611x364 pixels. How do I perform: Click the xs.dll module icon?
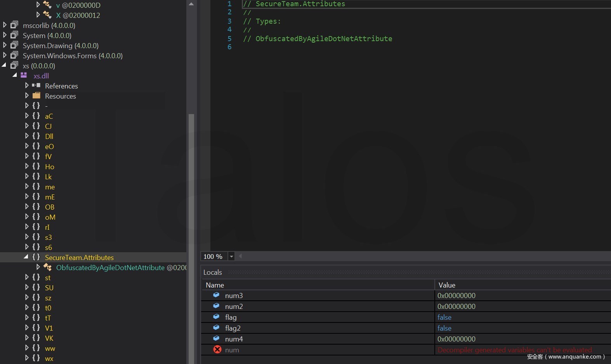24,75
